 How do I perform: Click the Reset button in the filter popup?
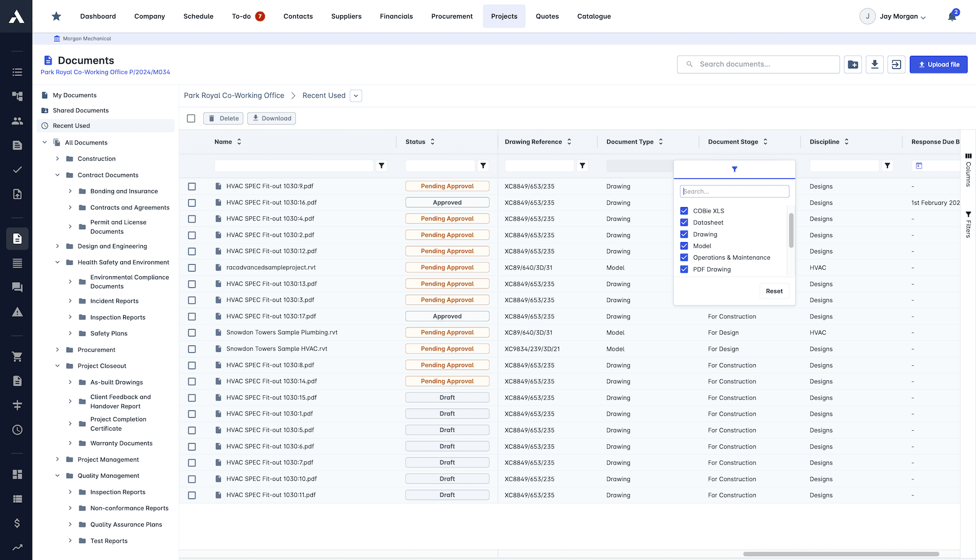pos(774,291)
